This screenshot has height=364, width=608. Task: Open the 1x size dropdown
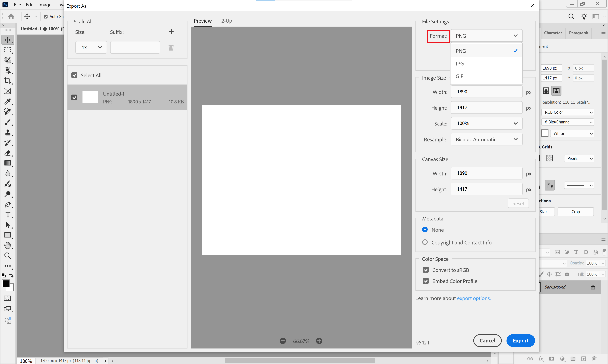(x=91, y=47)
